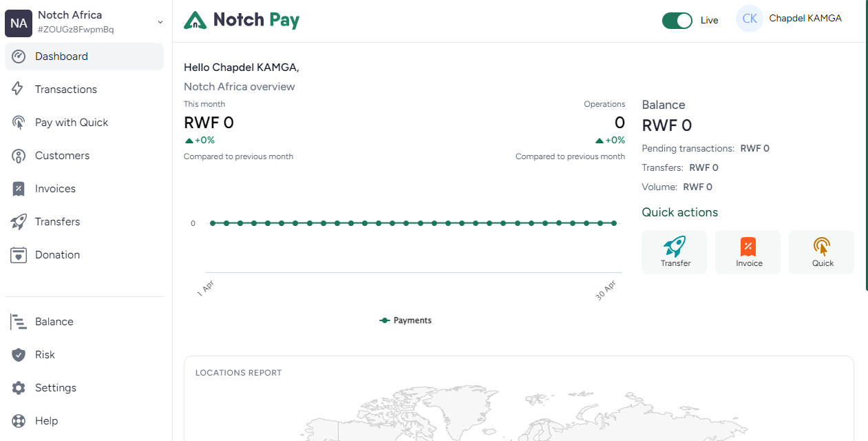Click the '30 Apr' axis label
Viewport: 868px width, 441px height.
tap(606, 290)
